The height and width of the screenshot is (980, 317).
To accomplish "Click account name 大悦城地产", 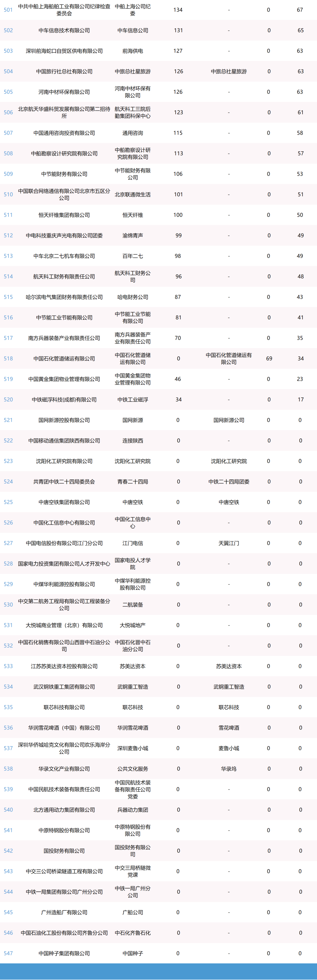I will click(x=133, y=625).
